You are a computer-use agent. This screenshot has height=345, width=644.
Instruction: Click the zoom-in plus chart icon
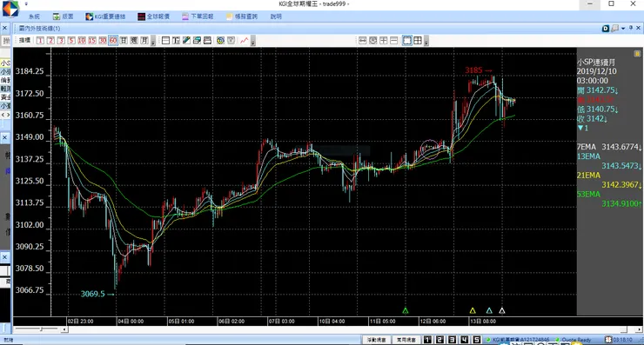pos(383,40)
